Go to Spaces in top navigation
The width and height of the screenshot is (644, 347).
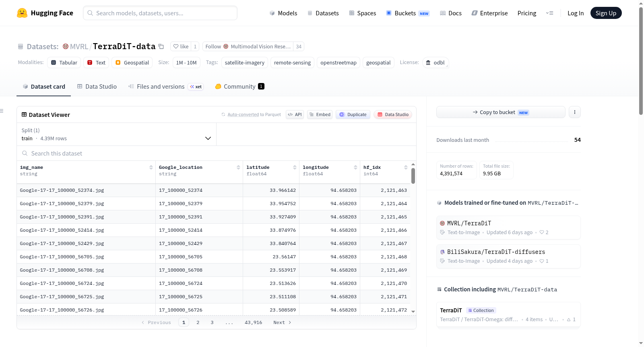(x=363, y=13)
